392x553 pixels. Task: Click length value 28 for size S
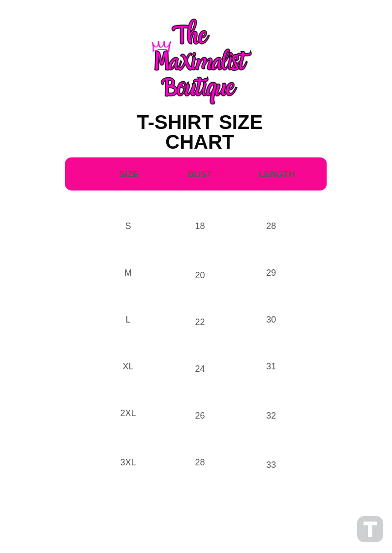point(271,226)
